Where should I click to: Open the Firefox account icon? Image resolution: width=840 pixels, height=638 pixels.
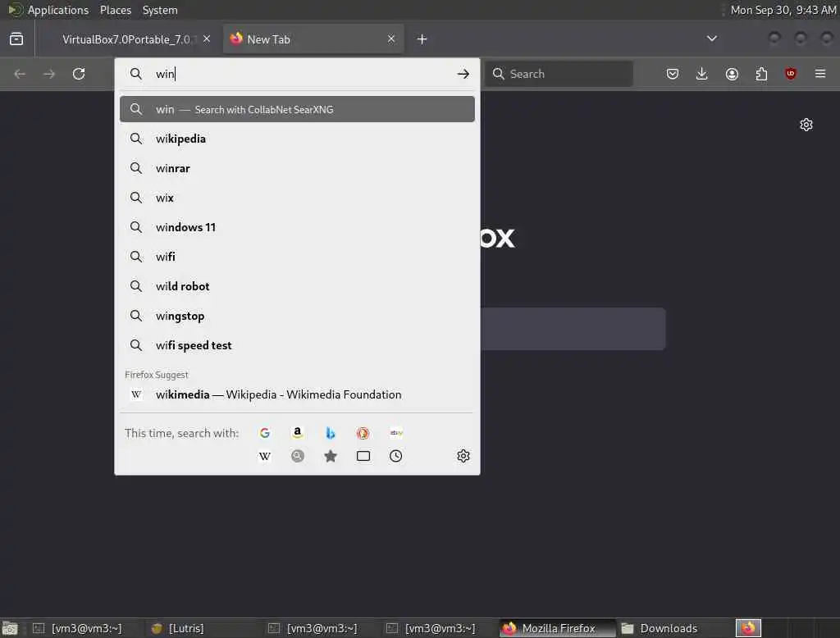[732, 74]
